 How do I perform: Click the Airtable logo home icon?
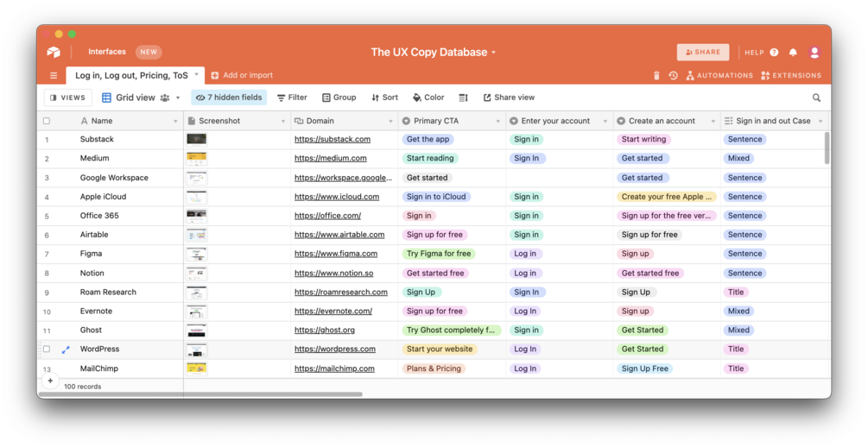click(x=54, y=52)
